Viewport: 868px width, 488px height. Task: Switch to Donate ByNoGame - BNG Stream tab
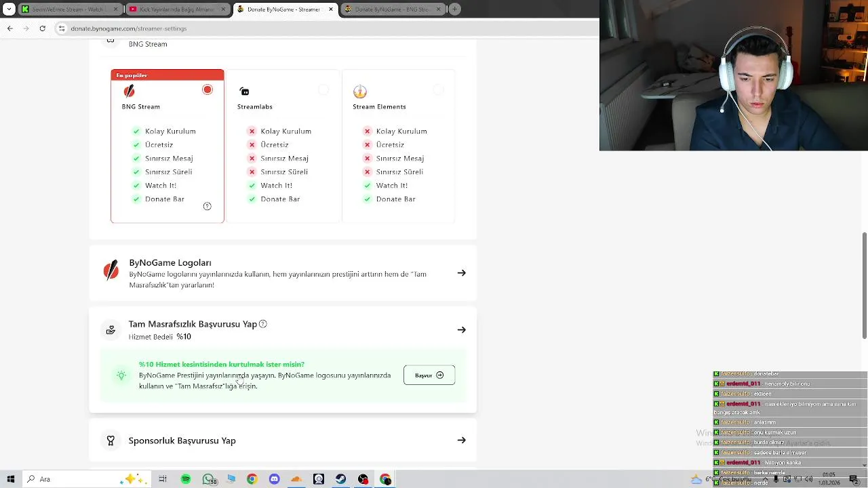[x=392, y=9]
